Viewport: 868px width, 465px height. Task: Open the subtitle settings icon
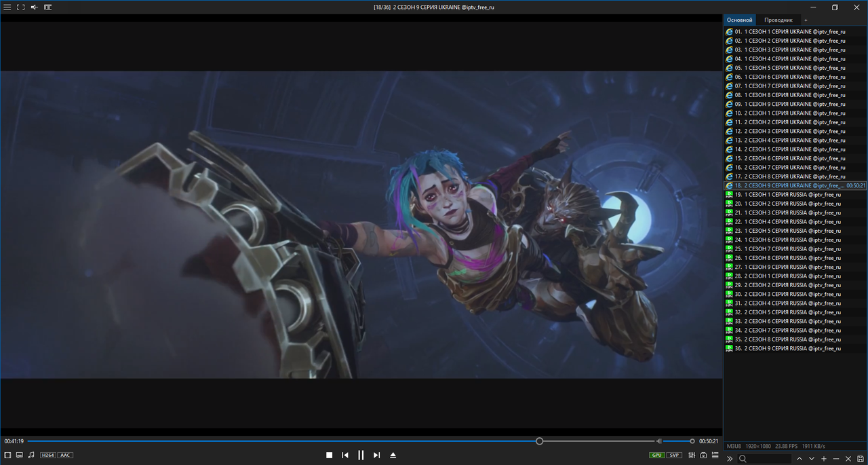(x=20, y=455)
